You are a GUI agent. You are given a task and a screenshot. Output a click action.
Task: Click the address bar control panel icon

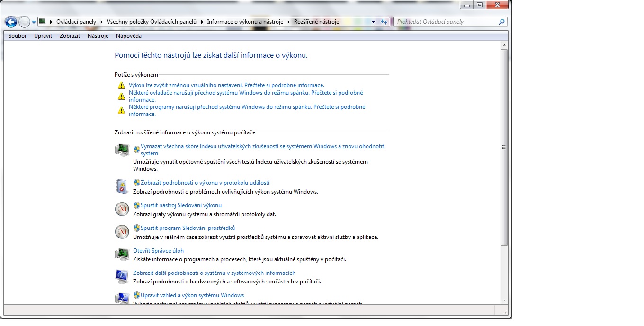coord(42,22)
